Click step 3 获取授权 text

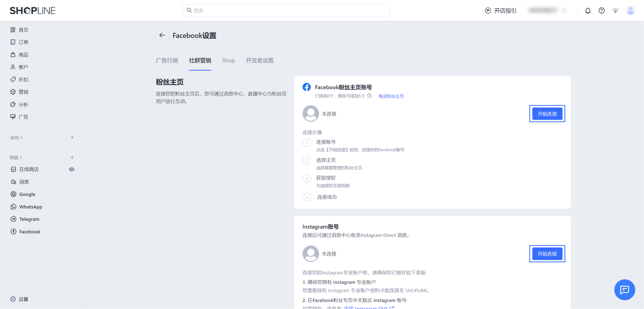326,178
